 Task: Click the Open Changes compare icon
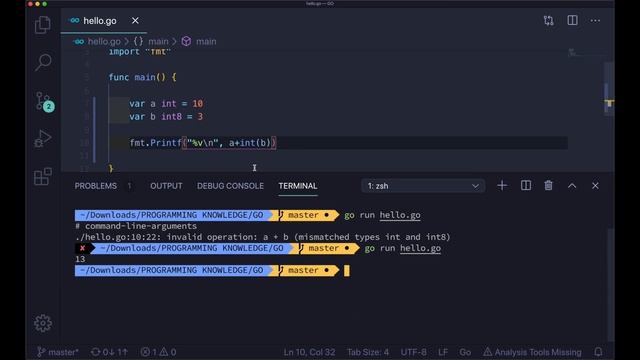click(x=549, y=20)
